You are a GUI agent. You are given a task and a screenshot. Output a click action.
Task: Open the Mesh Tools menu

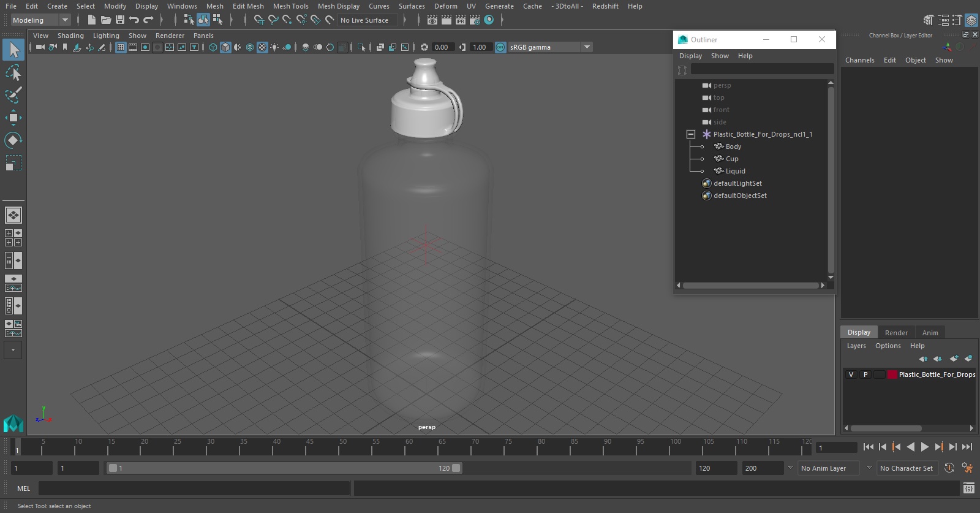[x=291, y=6]
